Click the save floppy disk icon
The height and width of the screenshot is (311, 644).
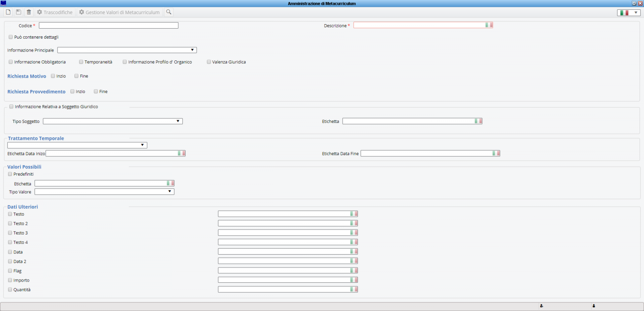tap(19, 12)
